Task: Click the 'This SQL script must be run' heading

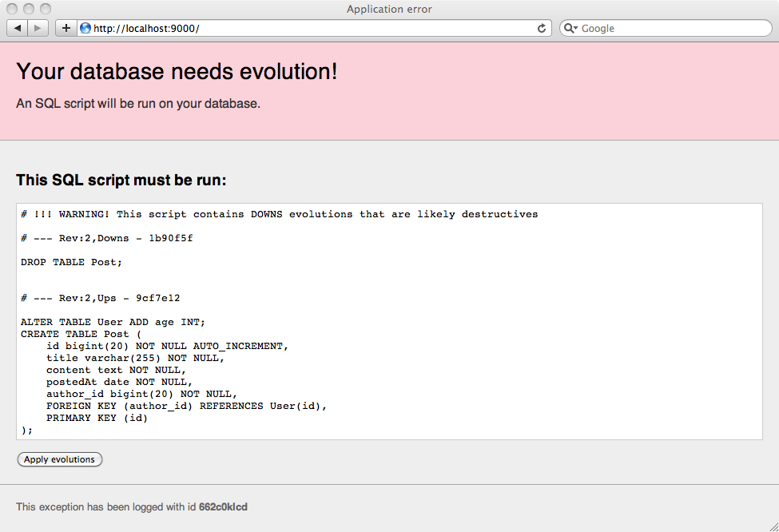Action: [121, 181]
